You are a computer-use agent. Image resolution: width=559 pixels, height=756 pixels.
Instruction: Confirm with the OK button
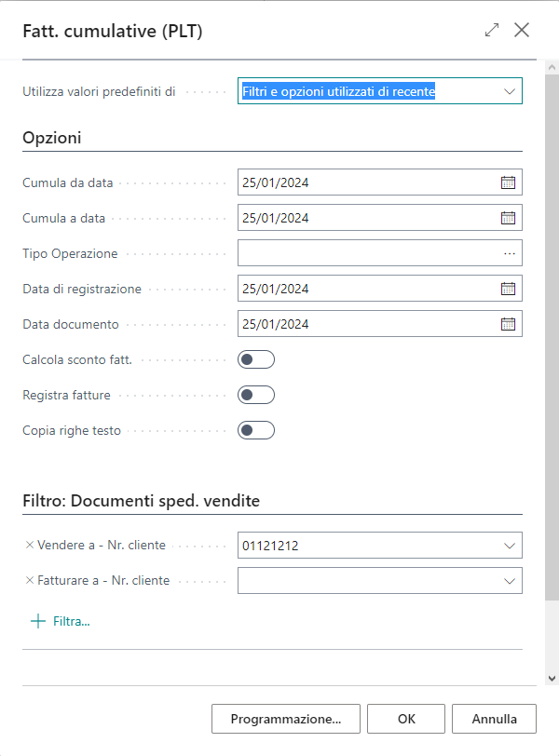point(405,719)
